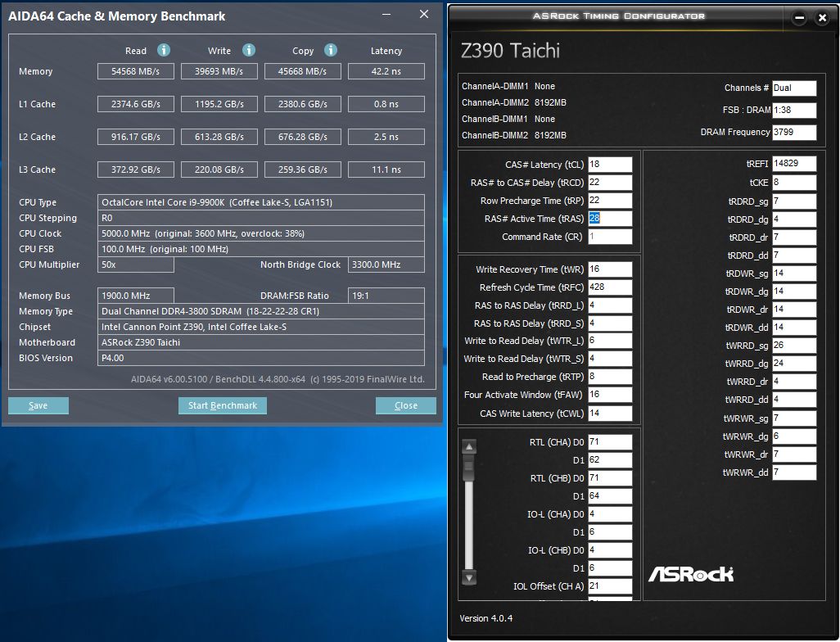The height and width of the screenshot is (642, 840).
Task: Edit the Read to Precharge (tRTP) value
Action: click(x=610, y=377)
